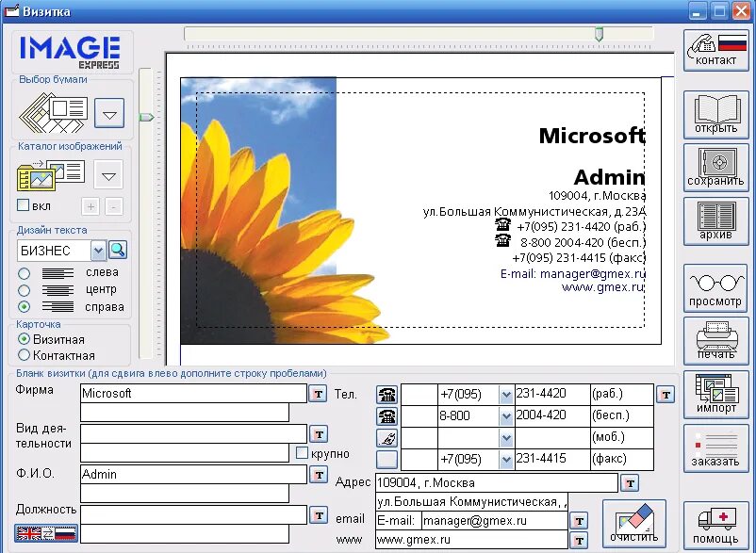Save card with the сохранить safe icon

click(716, 168)
